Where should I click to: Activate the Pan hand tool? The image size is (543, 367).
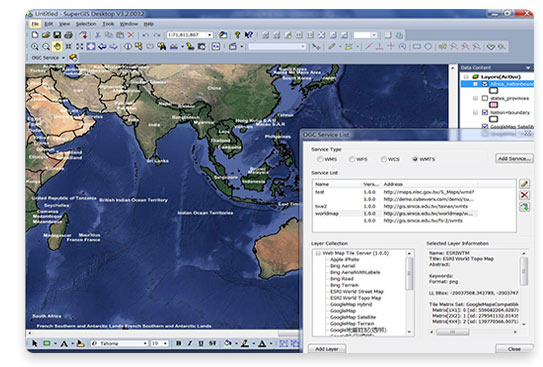coord(57,46)
